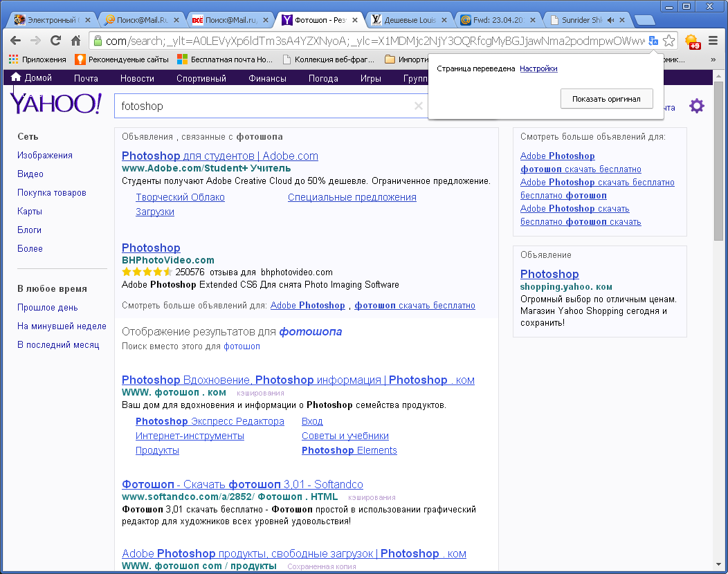Open Adobe Photoshop скачать бесплатно in right panel

[597, 183]
